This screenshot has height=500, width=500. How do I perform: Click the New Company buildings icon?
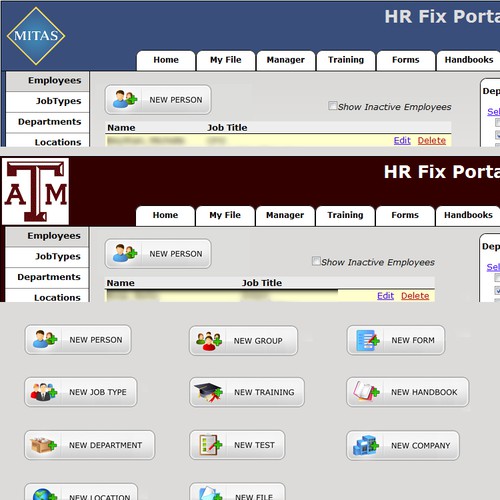366,445
